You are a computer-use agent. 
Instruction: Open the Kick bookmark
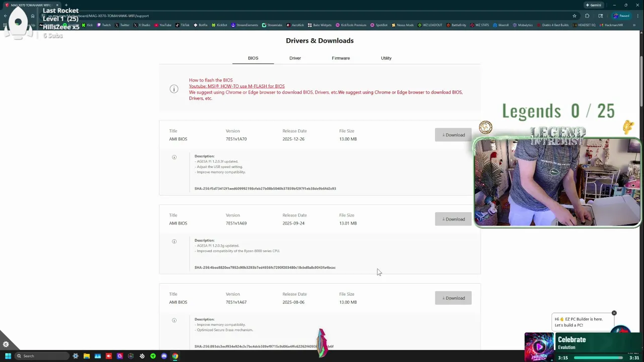[x=88, y=25]
